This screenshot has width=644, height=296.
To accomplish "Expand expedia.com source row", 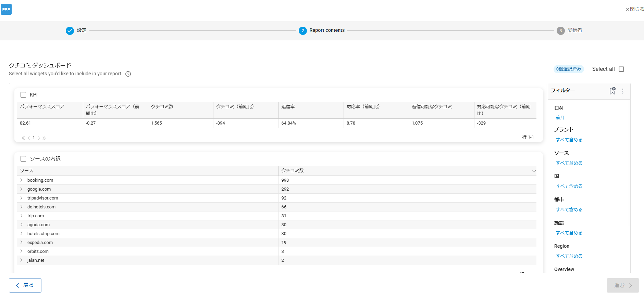I will 21,242.
